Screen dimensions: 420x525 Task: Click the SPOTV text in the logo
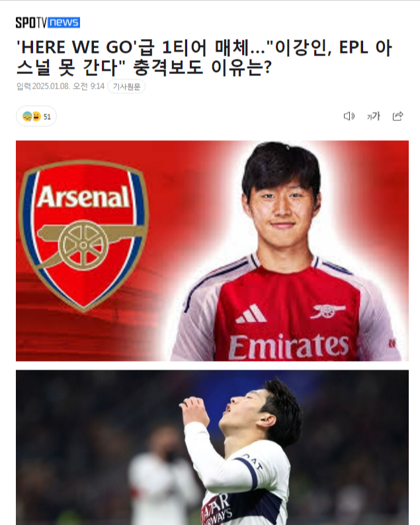(x=32, y=22)
